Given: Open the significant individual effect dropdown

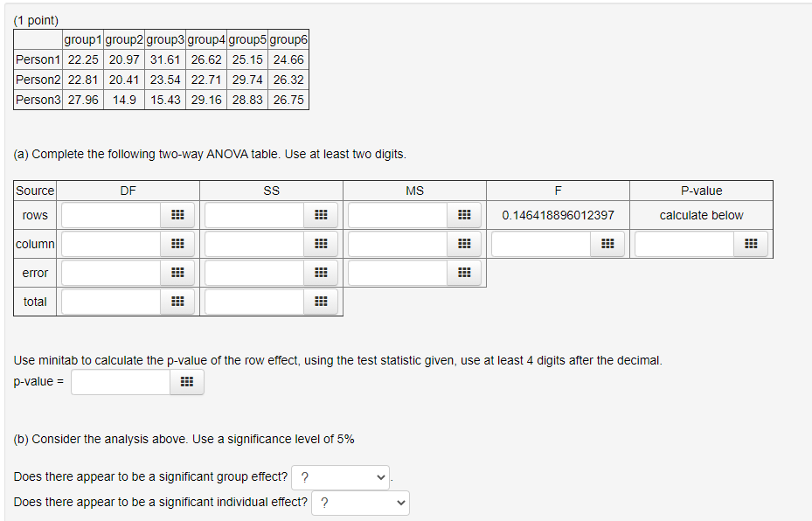Looking at the screenshot, I should [x=360, y=503].
